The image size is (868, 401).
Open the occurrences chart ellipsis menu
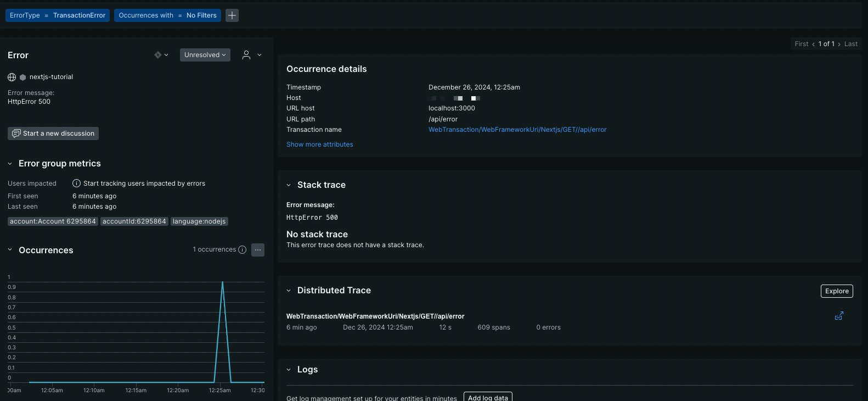click(258, 250)
